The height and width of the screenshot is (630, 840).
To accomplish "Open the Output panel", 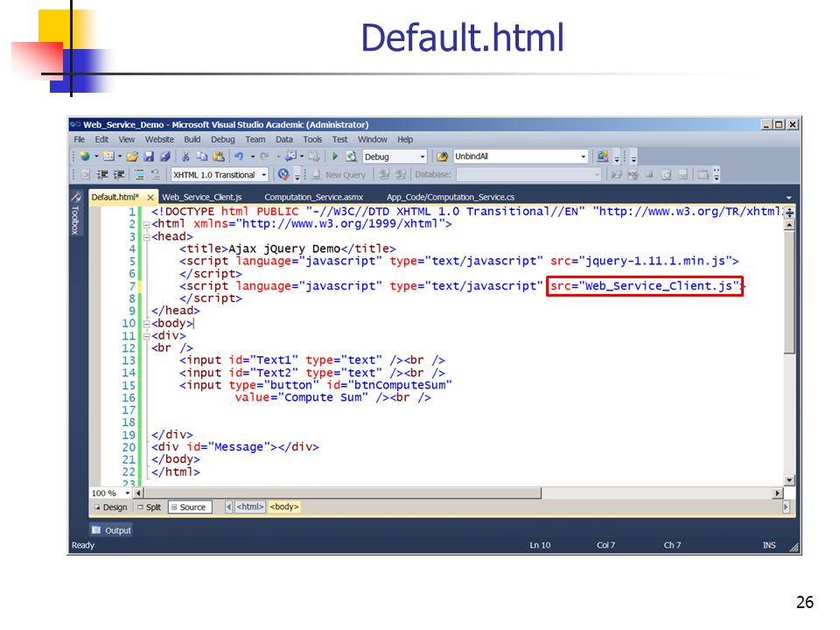I will tap(111, 530).
